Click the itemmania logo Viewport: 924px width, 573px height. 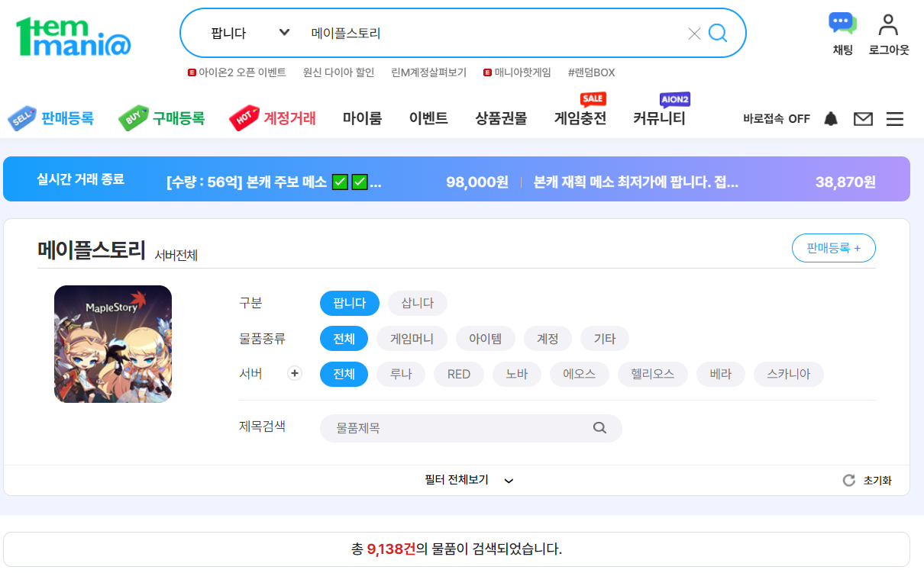[x=73, y=37]
